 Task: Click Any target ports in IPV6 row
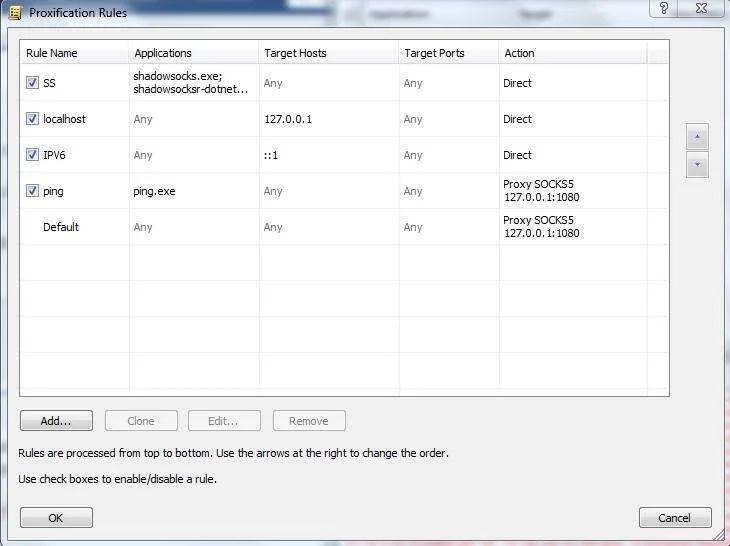[x=413, y=155]
